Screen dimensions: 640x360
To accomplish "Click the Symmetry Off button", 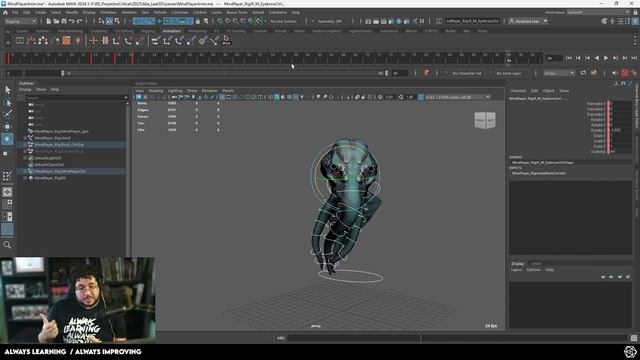I will 329,21.
